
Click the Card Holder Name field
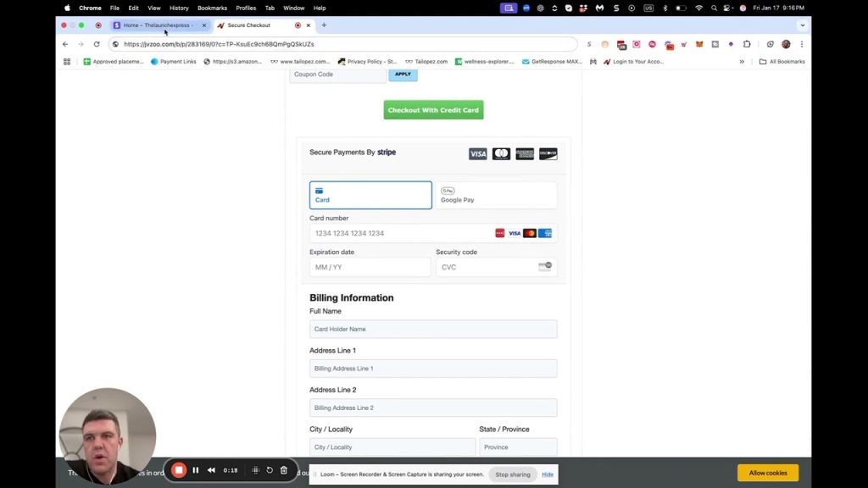pyautogui.click(x=433, y=330)
